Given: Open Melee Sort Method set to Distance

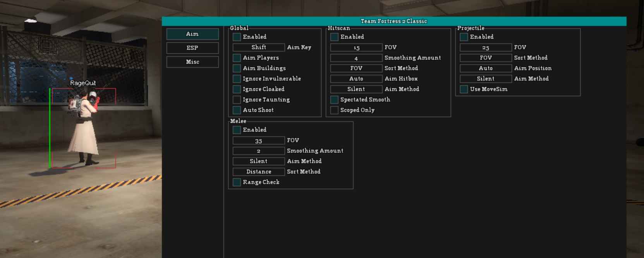Looking at the screenshot, I should [x=259, y=172].
